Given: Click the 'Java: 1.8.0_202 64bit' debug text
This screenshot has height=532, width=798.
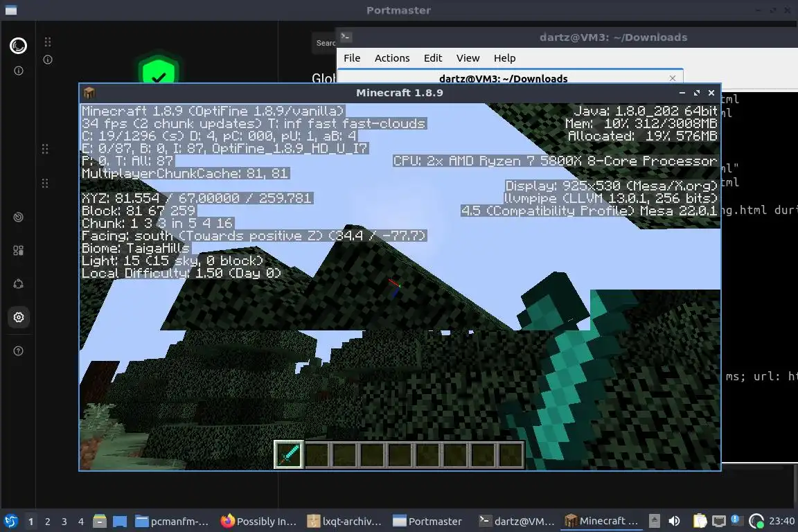Looking at the screenshot, I should tap(646, 111).
